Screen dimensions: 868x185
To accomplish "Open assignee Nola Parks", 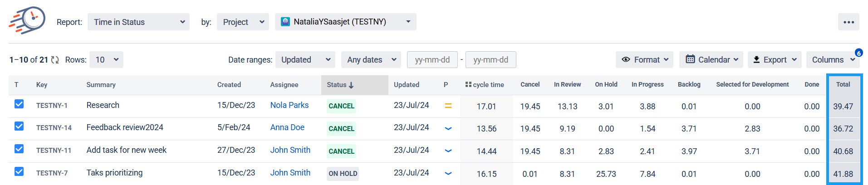I will click(x=289, y=105).
